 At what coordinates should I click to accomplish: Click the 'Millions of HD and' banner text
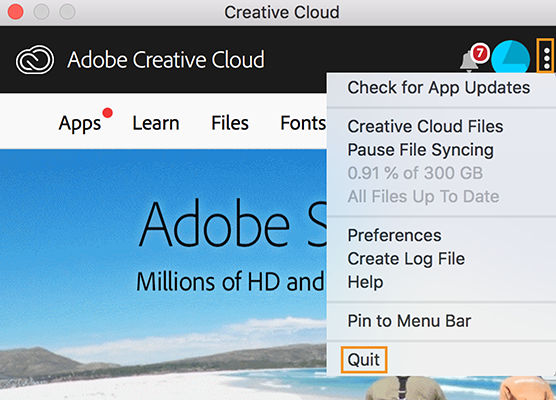(230, 282)
